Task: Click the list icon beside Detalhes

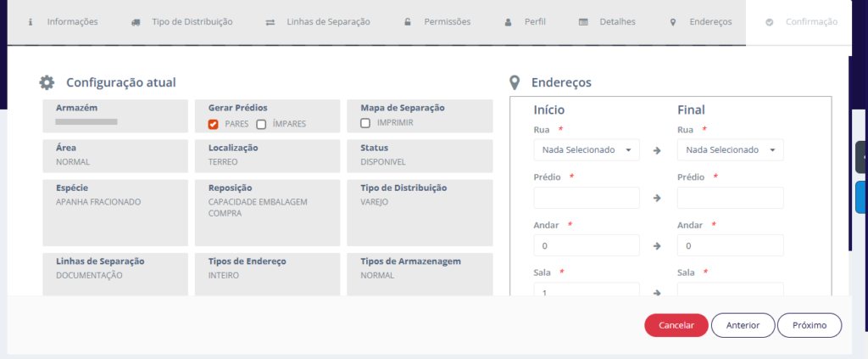Action: 583,22
